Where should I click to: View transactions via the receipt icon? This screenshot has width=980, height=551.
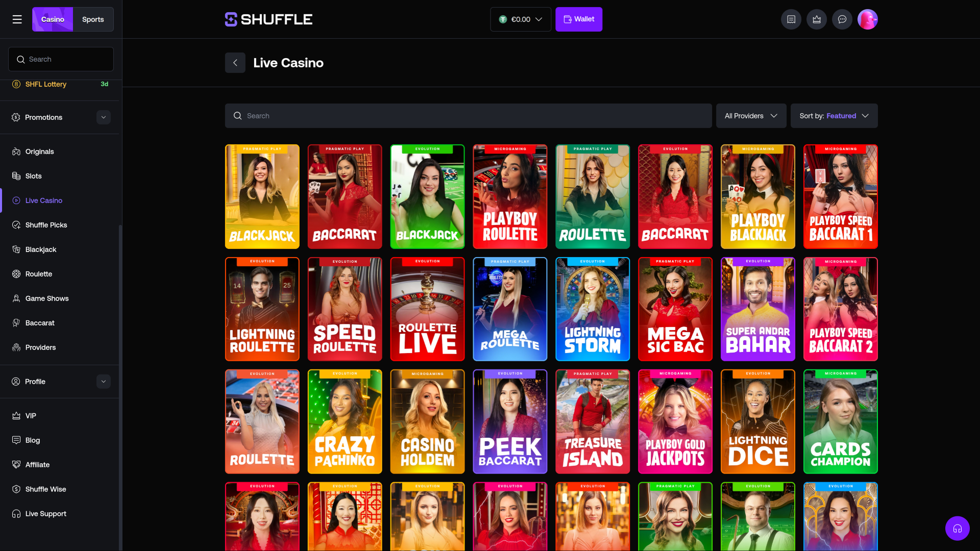(x=791, y=19)
